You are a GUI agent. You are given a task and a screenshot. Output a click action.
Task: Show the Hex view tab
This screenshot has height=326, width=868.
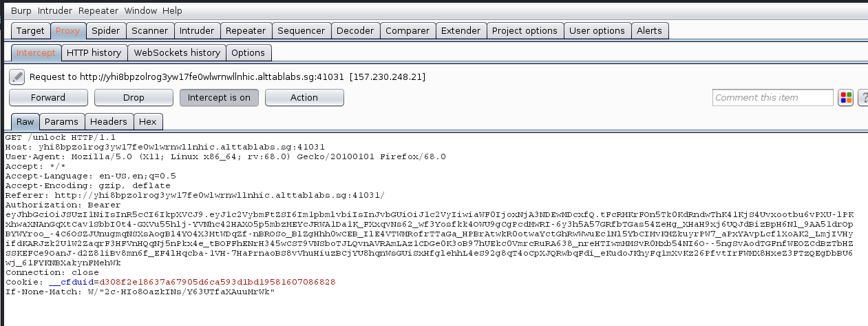(x=148, y=122)
